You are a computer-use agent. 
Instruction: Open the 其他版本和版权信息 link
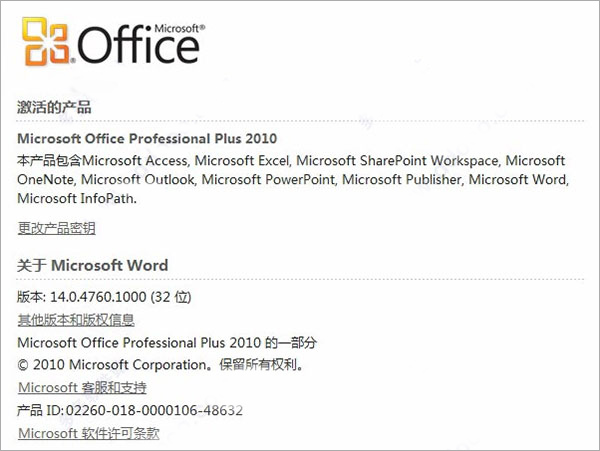(76, 320)
